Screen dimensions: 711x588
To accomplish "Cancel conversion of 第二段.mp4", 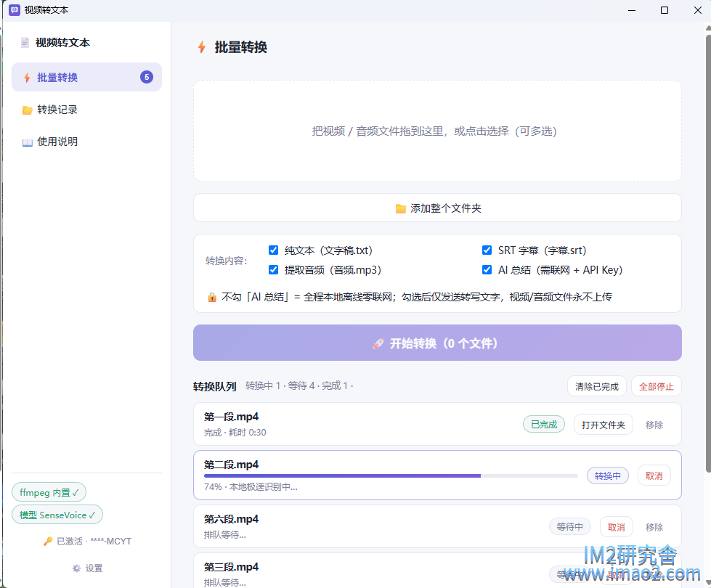I will (x=654, y=475).
